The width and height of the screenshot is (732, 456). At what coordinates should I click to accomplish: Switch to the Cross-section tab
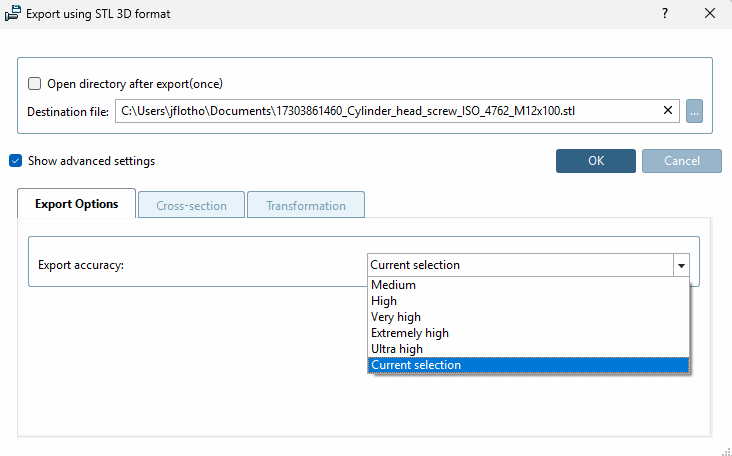191,205
